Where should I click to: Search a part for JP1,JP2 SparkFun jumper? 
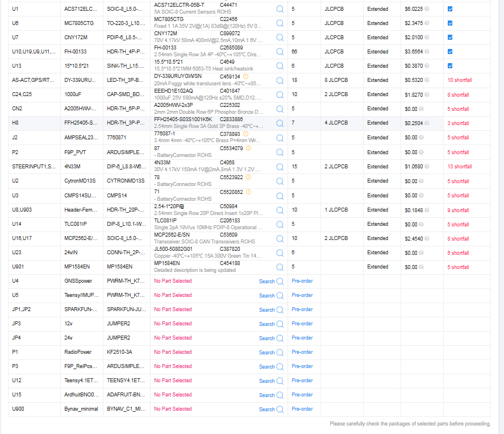tap(271, 310)
